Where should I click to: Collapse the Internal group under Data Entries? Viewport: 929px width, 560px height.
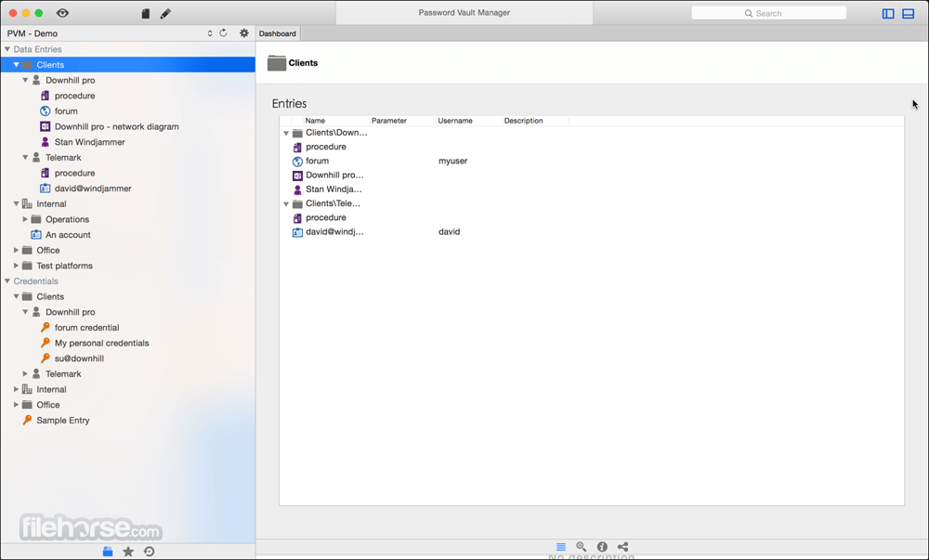pos(16,203)
